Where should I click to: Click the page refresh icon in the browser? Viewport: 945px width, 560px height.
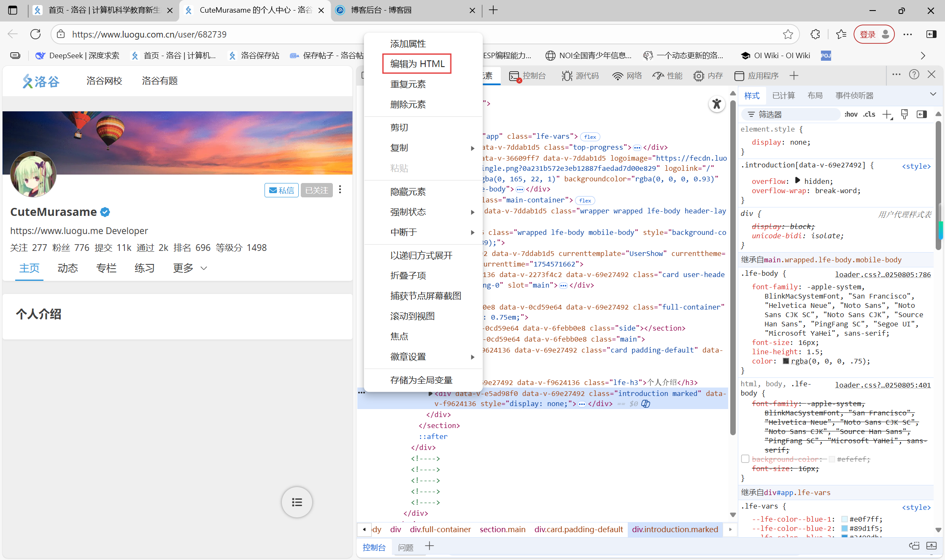[x=35, y=34]
